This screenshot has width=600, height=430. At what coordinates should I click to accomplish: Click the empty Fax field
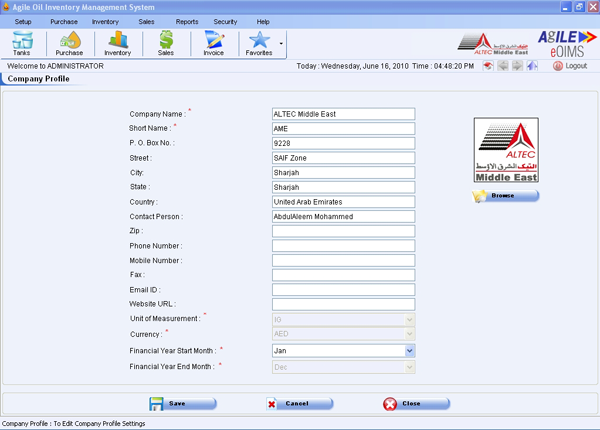[x=343, y=275]
